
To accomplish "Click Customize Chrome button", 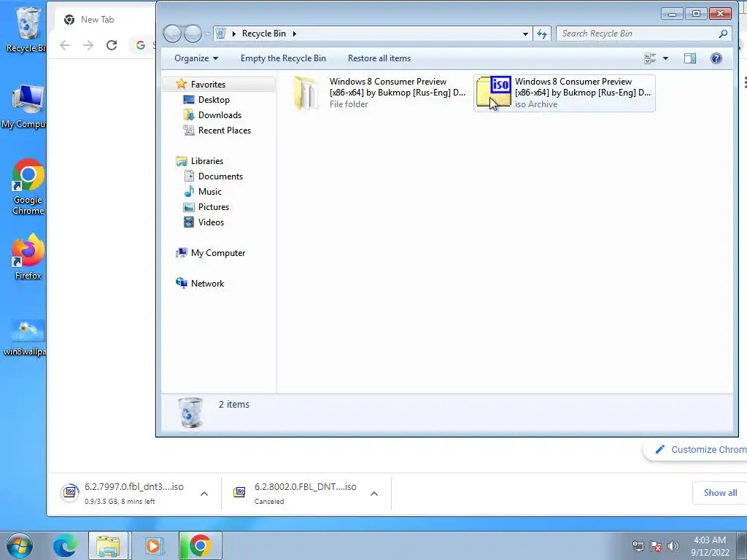I will [x=696, y=449].
